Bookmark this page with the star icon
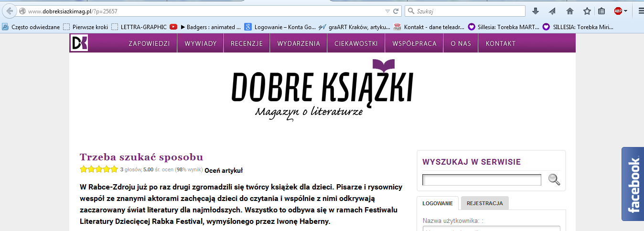 587,11
